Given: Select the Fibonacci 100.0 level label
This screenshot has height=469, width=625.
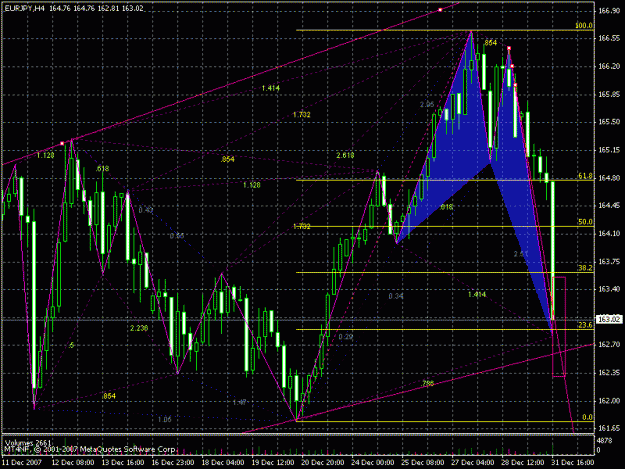Looking at the screenshot, I should (584, 26).
